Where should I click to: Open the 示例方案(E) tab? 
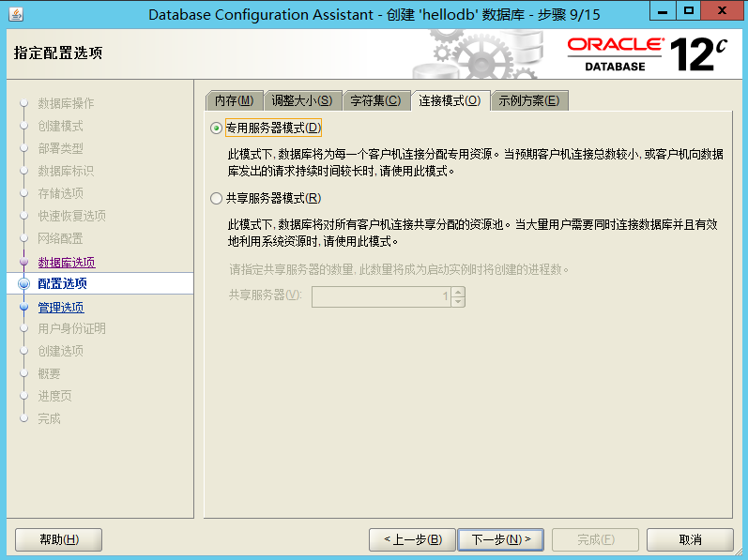pos(529,100)
